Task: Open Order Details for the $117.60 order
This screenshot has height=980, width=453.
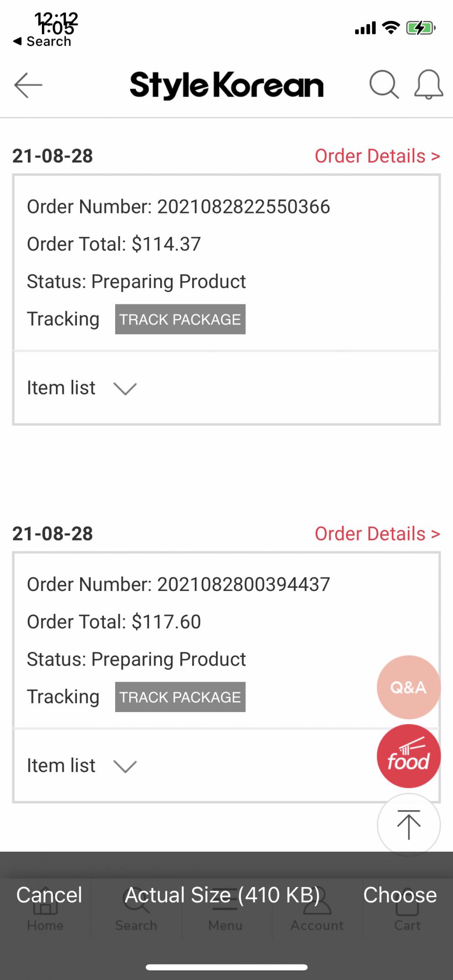Action: click(x=377, y=534)
